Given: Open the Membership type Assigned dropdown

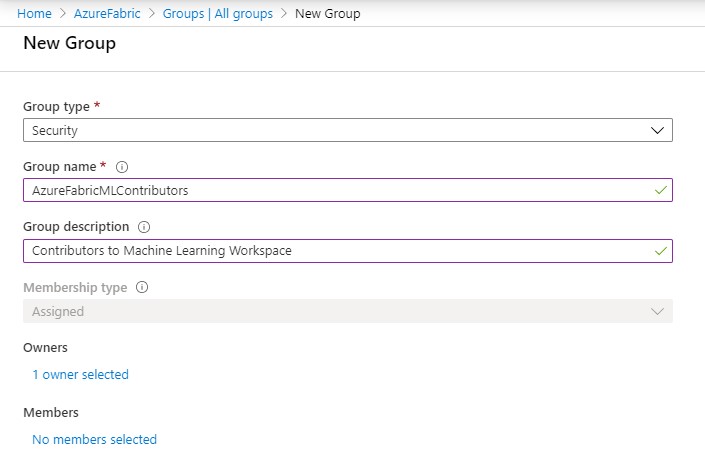Looking at the screenshot, I should 348,311.
